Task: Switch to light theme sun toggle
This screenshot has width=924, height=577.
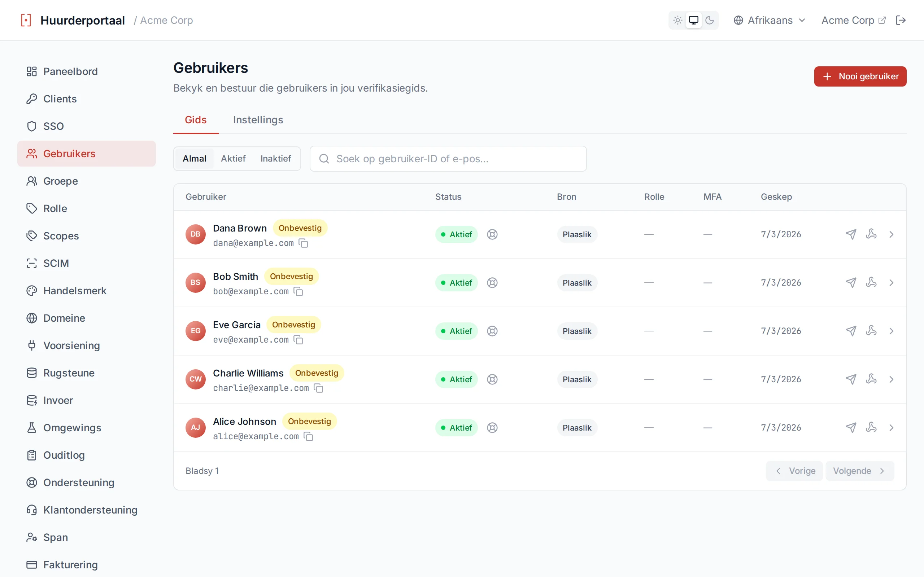Action: tap(678, 20)
